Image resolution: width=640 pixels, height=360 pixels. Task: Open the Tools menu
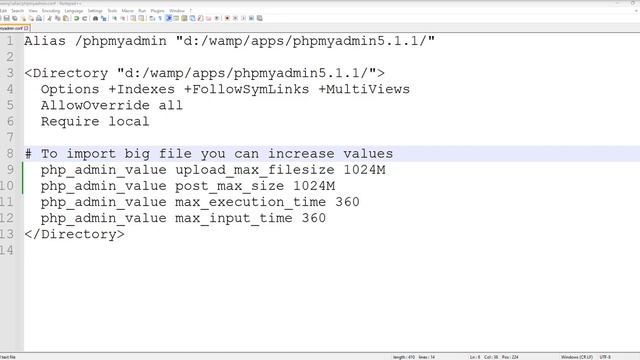(x=112, y=11)
